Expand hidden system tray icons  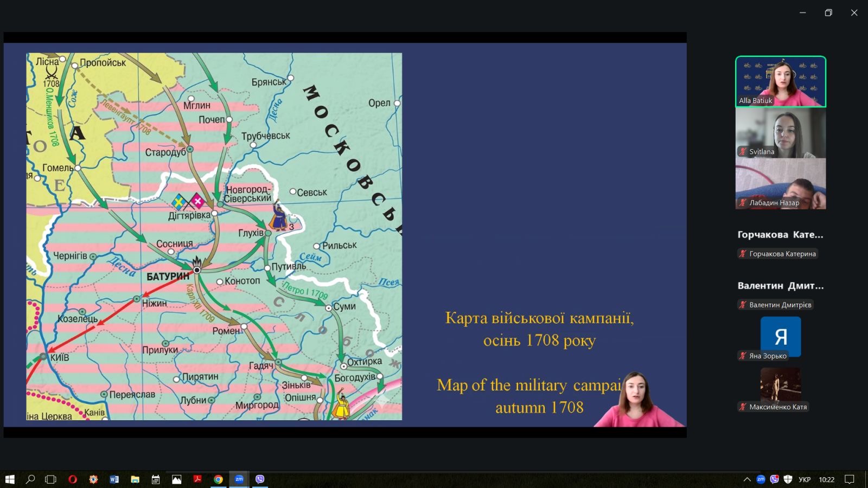(x=747, y=479)
